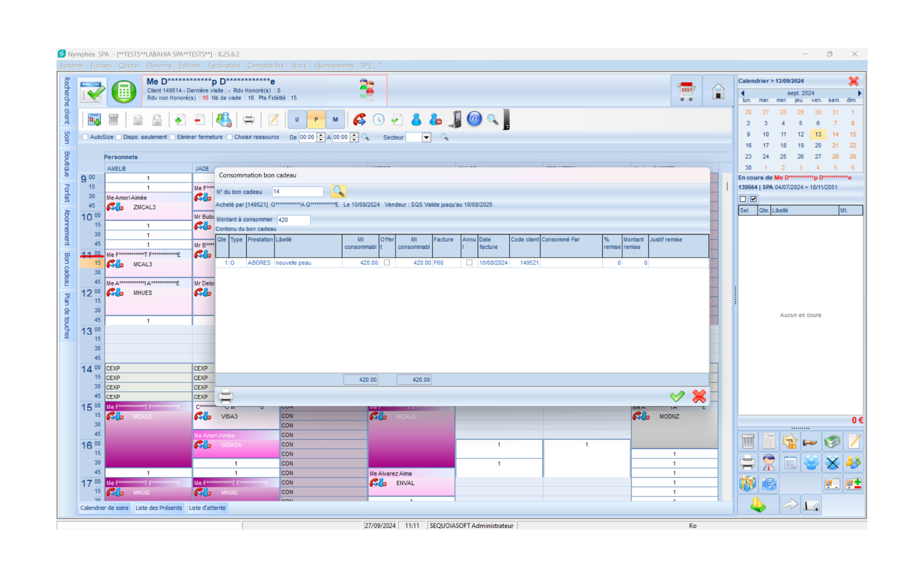Click the shopping cart icon
Viewport: 924px width, 578px height.
pos(686,91)
